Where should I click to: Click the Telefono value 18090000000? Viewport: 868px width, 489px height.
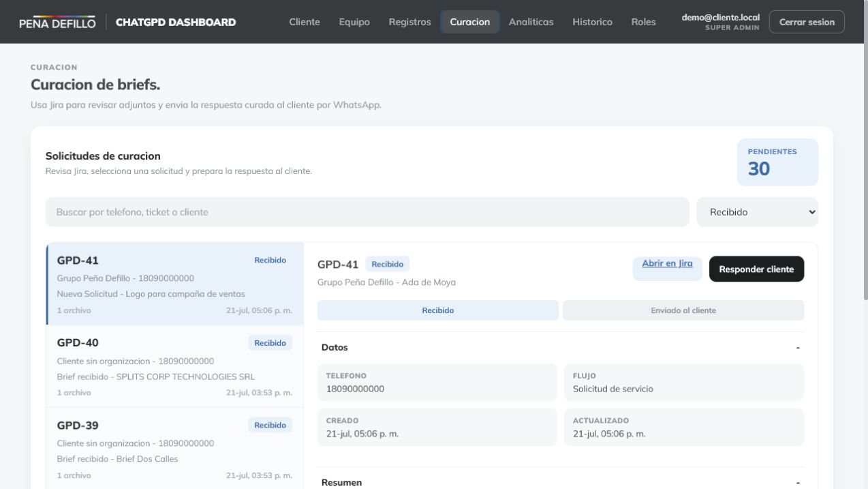click(355, 389)
